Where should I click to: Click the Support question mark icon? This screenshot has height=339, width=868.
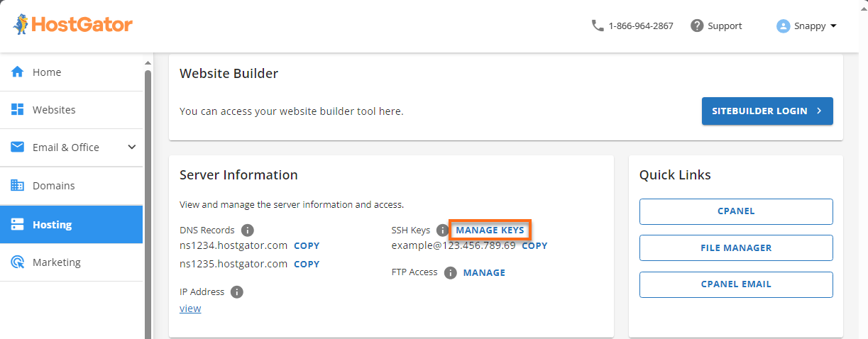click(x=697, y=26)
